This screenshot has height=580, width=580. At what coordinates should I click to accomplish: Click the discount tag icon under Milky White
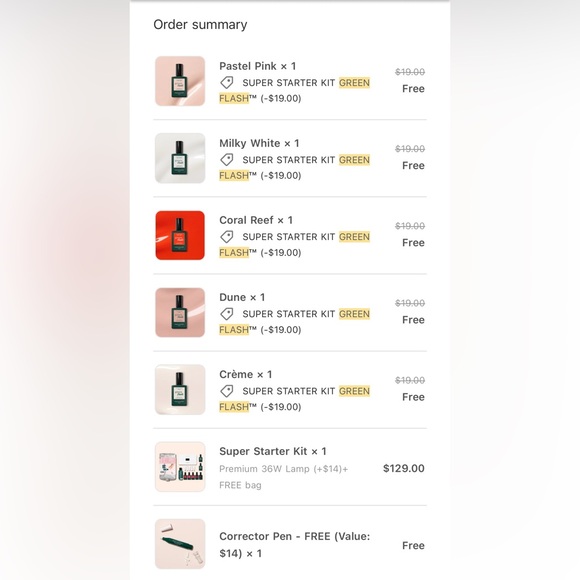(227, 160)
